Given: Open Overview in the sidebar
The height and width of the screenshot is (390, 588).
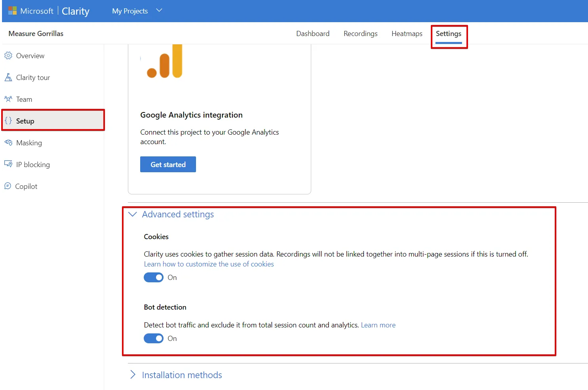Looking at the screenshot, I should click(52, 56).
